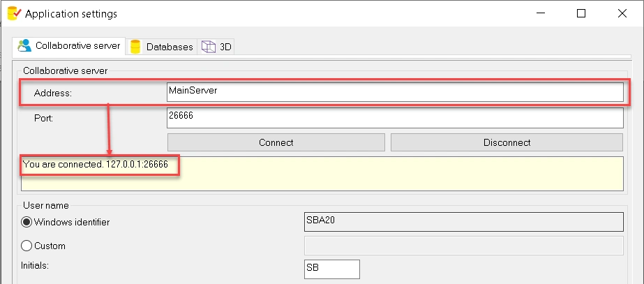This screenshot has width=644, height=284.
Task: Select the Custom user name radio button
Action: coord(28,246)
